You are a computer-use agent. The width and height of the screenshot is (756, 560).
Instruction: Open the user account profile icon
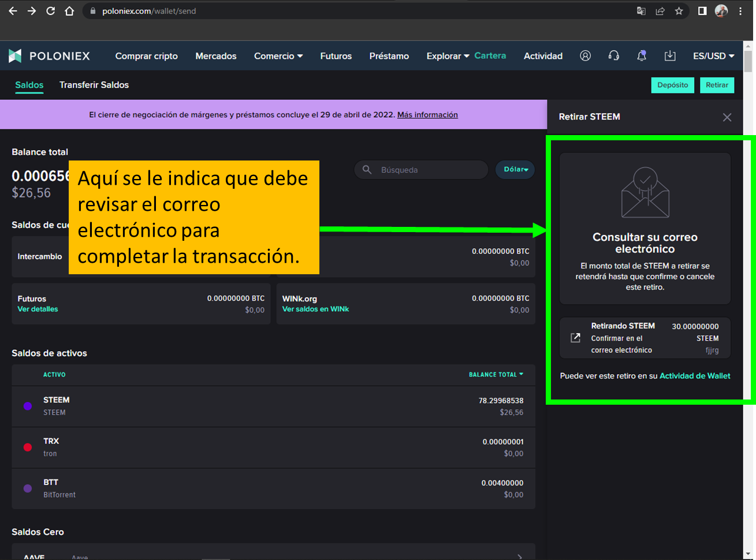click(585, 56)
